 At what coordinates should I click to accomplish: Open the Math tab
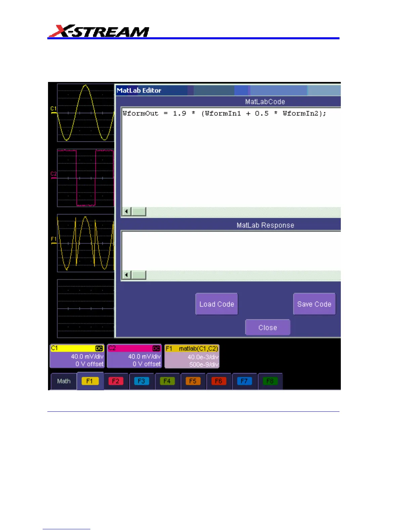point(63,381)
